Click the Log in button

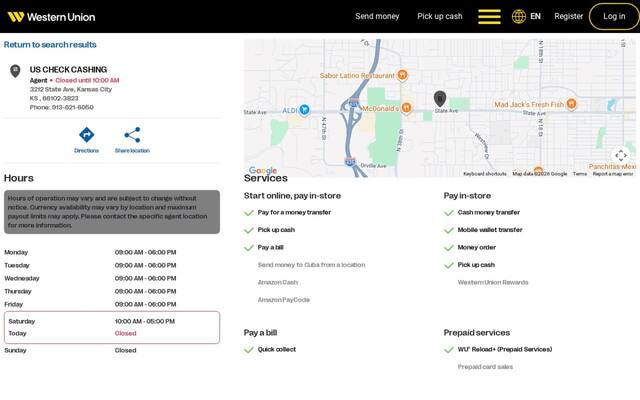tap(614, 16)
